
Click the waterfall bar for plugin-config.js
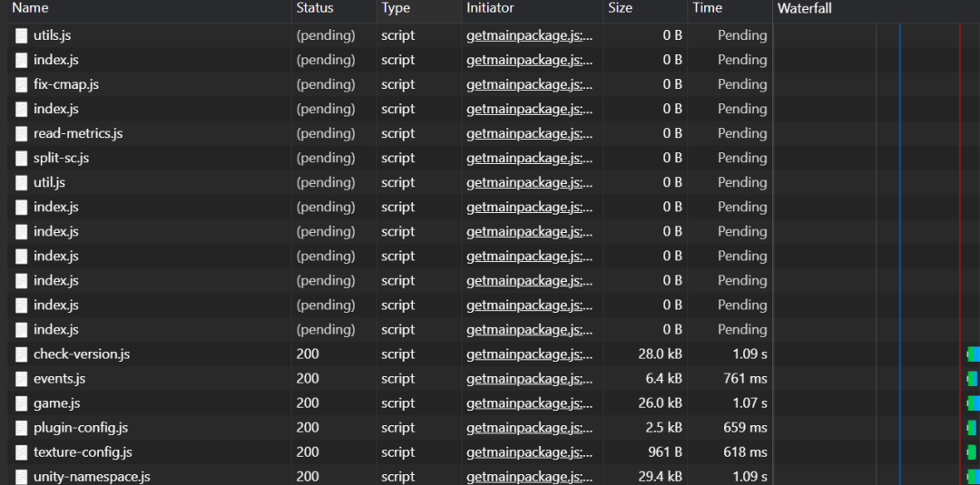click(971, 428)
